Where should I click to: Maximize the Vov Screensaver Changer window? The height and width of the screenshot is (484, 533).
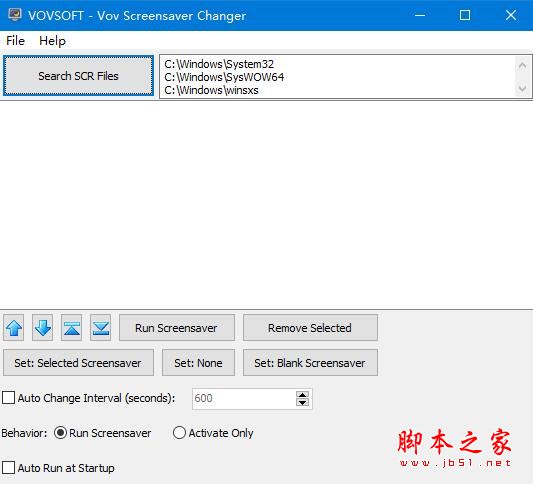coord(465,15)
